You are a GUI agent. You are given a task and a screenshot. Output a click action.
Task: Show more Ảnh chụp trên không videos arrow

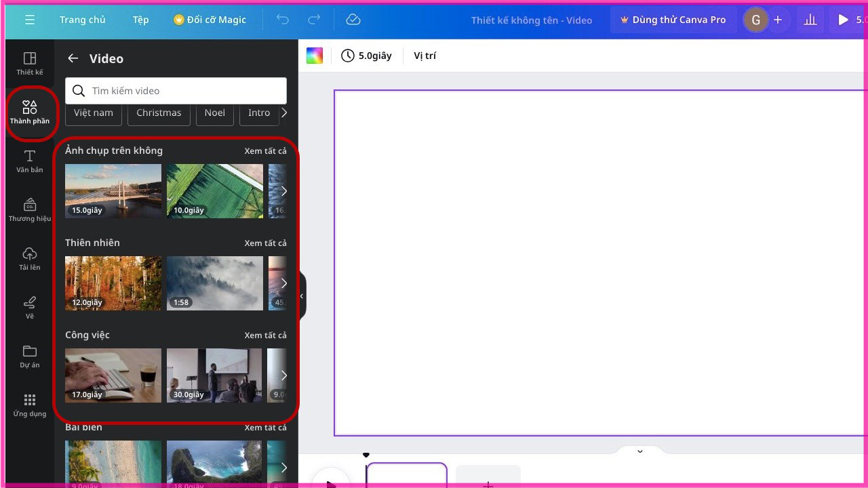pyautogui.click(x=284, y=191)
